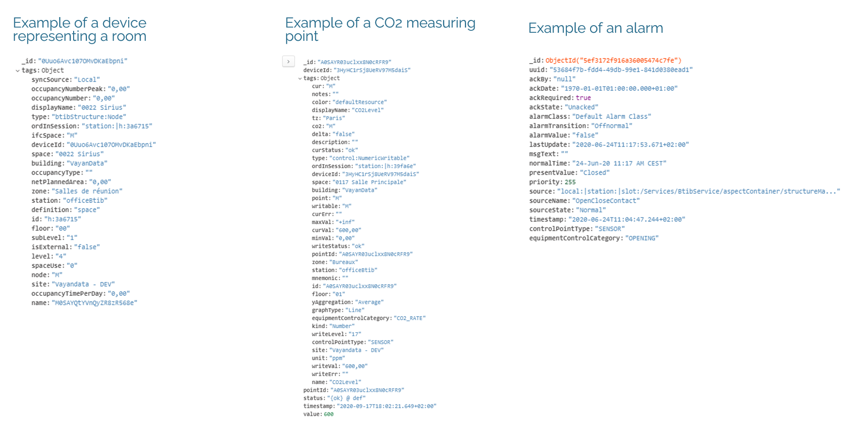Image resolution: width=868 pixels, height=423 pixels.
Task: Collapse tags Object in CO2 measuring point
Action: [x=300, y=79]
